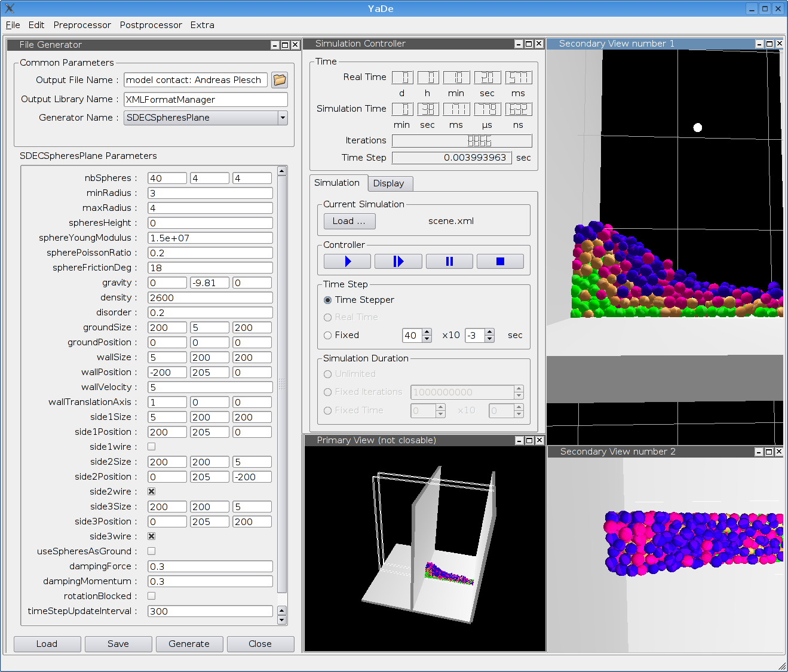Image resolution: width=788 pixels, height=672 pixels.
Task: Switch to the Display tab
Action: click(x=388, y=183)
